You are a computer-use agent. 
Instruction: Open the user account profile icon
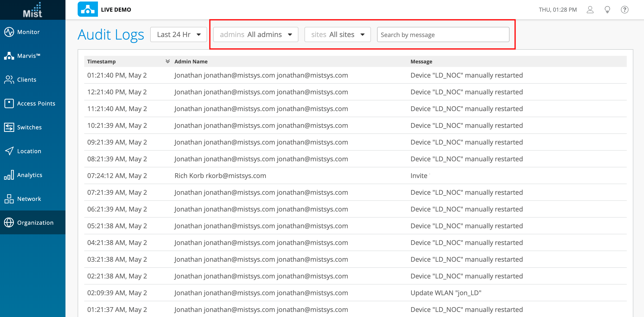tap(590, 10)
